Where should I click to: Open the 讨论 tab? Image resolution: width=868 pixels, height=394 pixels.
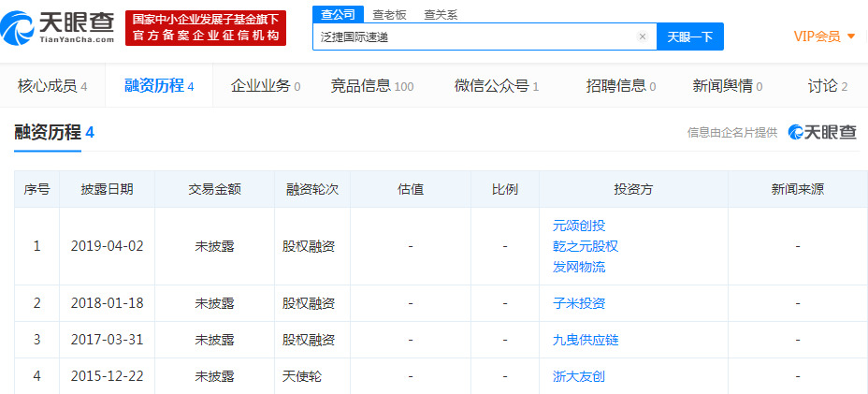(828, 86)
